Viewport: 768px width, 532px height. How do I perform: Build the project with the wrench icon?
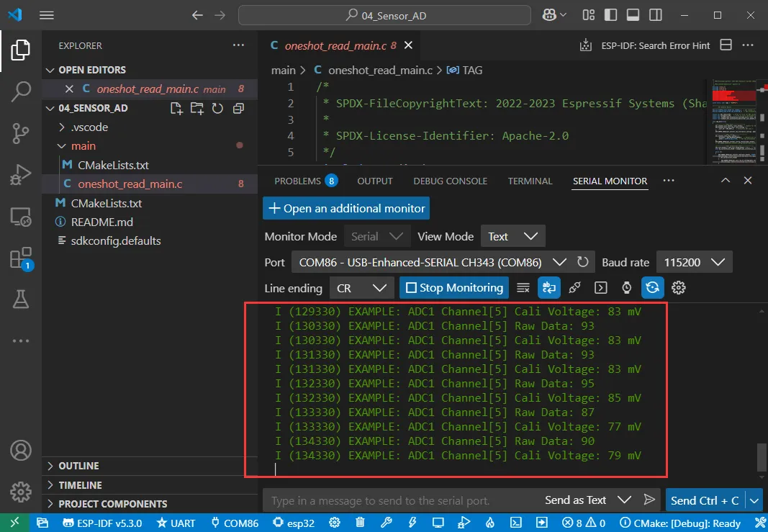386,522
